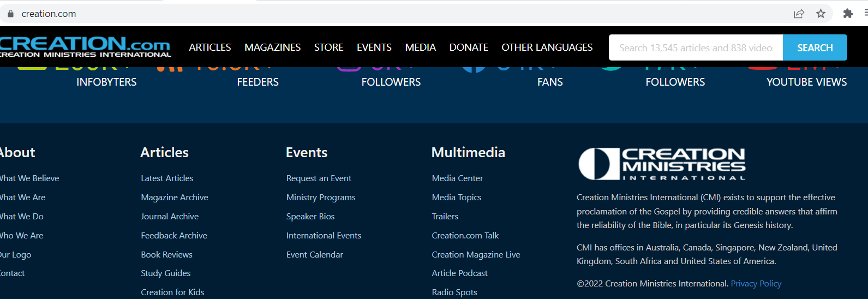
Task: Click the creation.com address bar URL
Action: click(x=49, y=14)
